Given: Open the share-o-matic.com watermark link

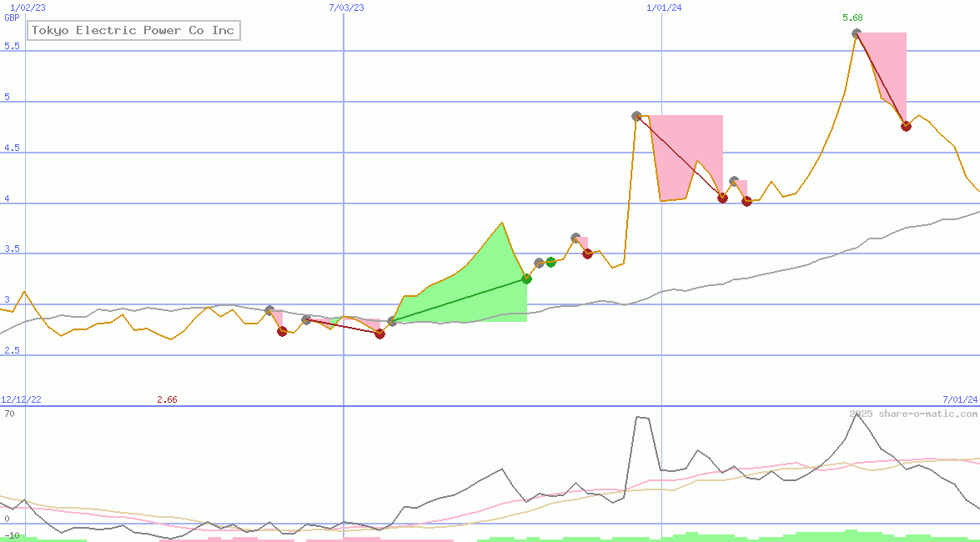Looking at the screenshot, I should tap(913, 414).
